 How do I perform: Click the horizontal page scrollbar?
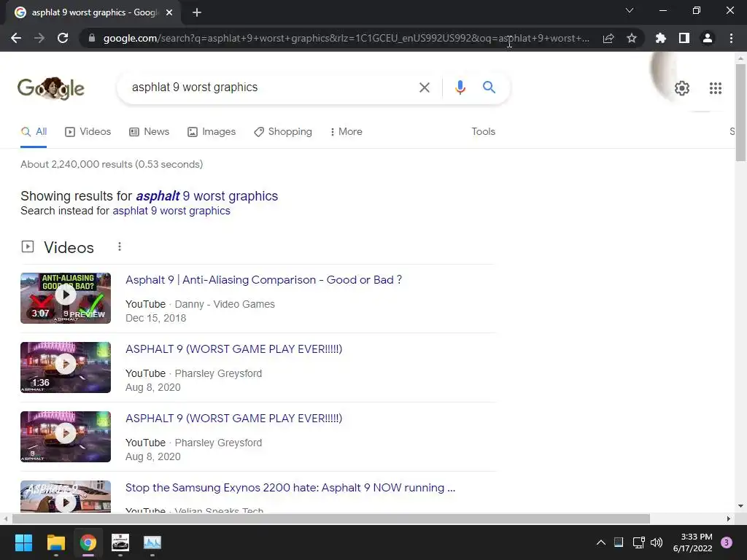[331, 518]
